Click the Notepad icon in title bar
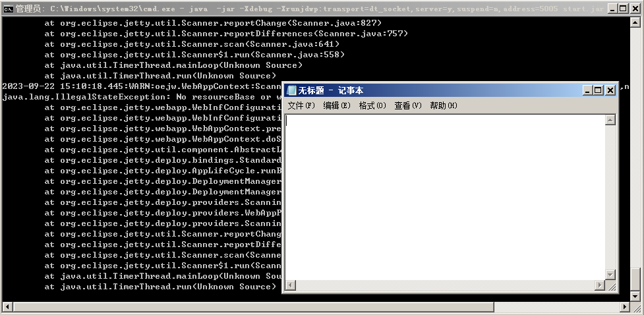This screenshot has height=315, width=644. pyautogui.click(x=291, y=90)
